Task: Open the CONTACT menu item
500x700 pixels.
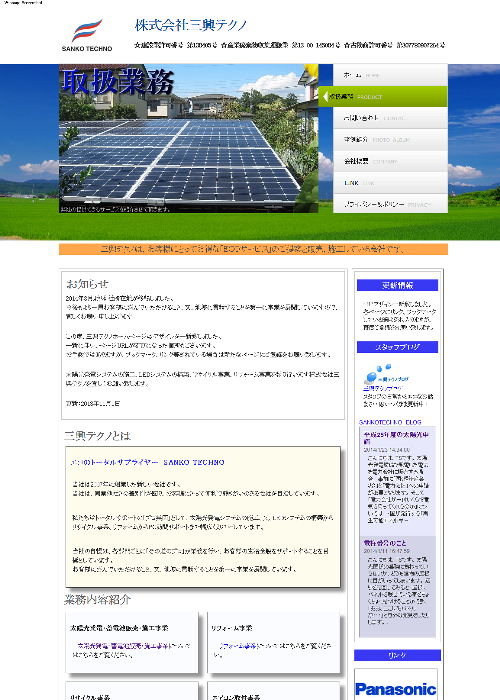Action: click(390, 118)
